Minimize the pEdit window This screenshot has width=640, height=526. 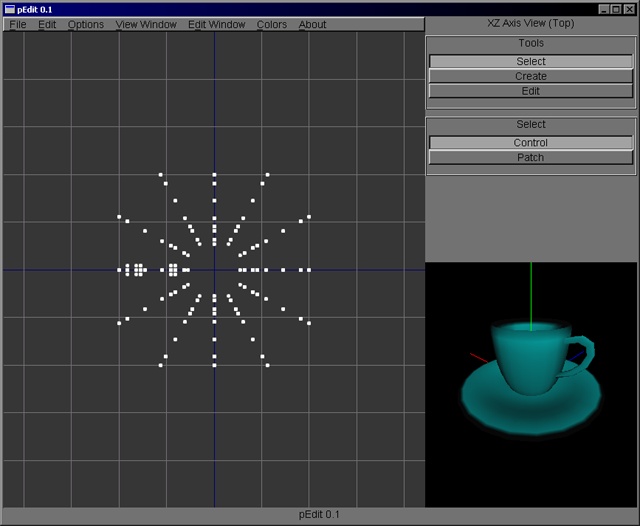tap(603, 8)
